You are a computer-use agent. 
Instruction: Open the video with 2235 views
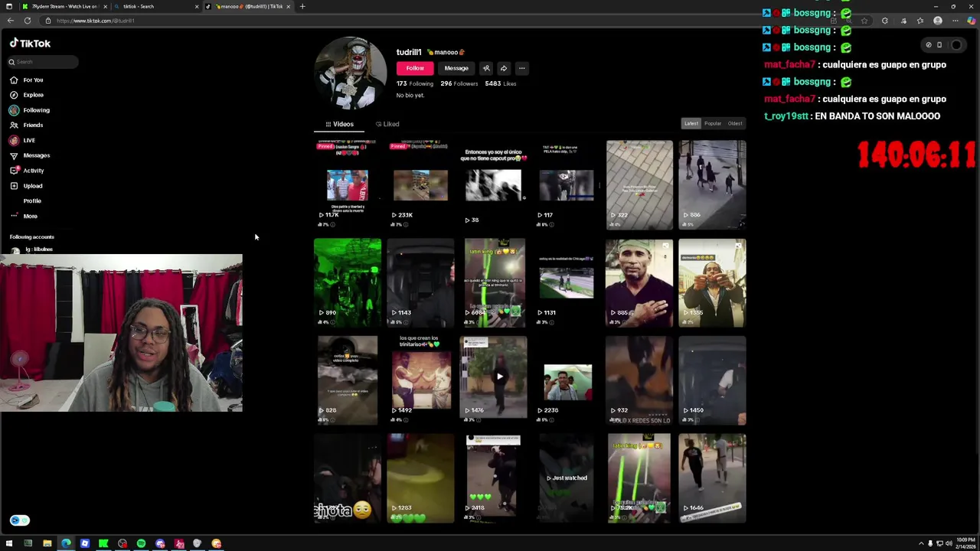567,380
